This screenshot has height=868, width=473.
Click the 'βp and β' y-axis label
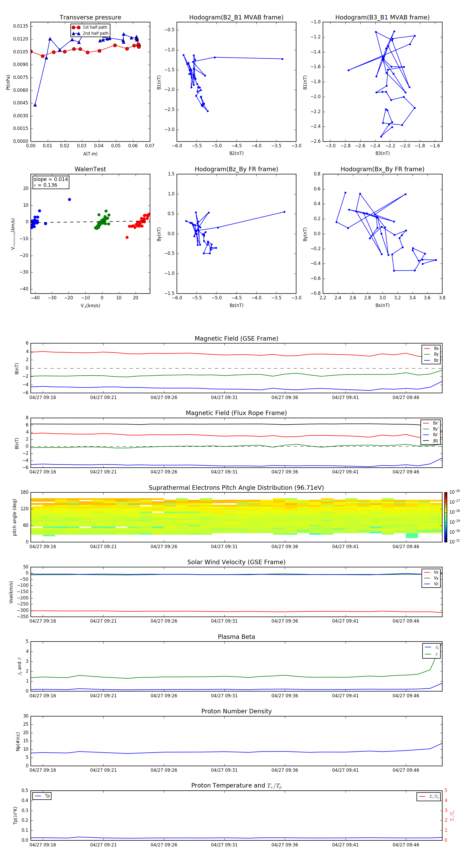coord(19,666)
